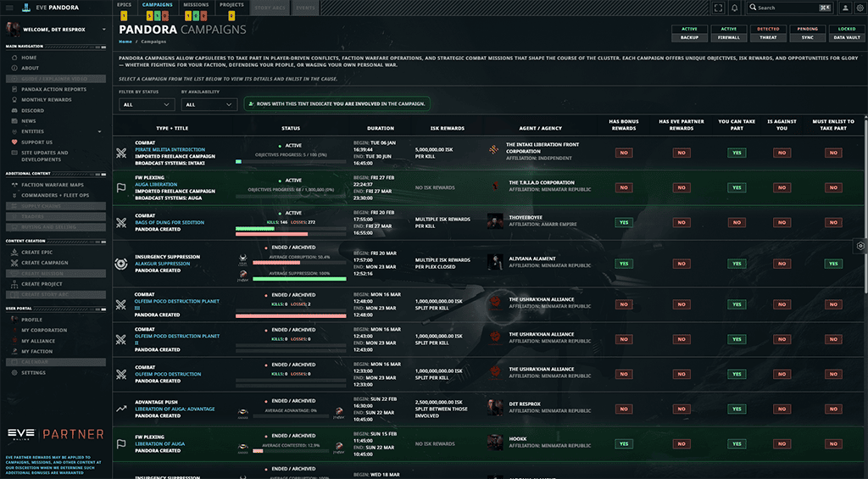Click the Discord sidebar icon
The image size is (868, 479).
pyautogui.click(x=14, y=110)
